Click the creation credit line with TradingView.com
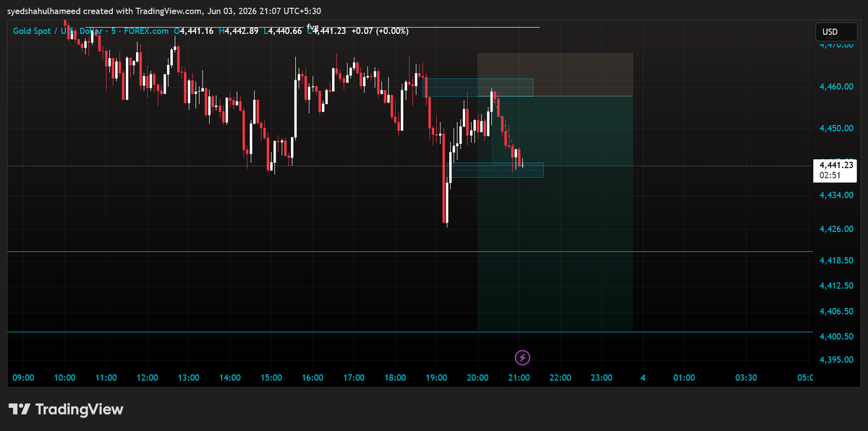 pyautogui.click(x=164, y=11)
